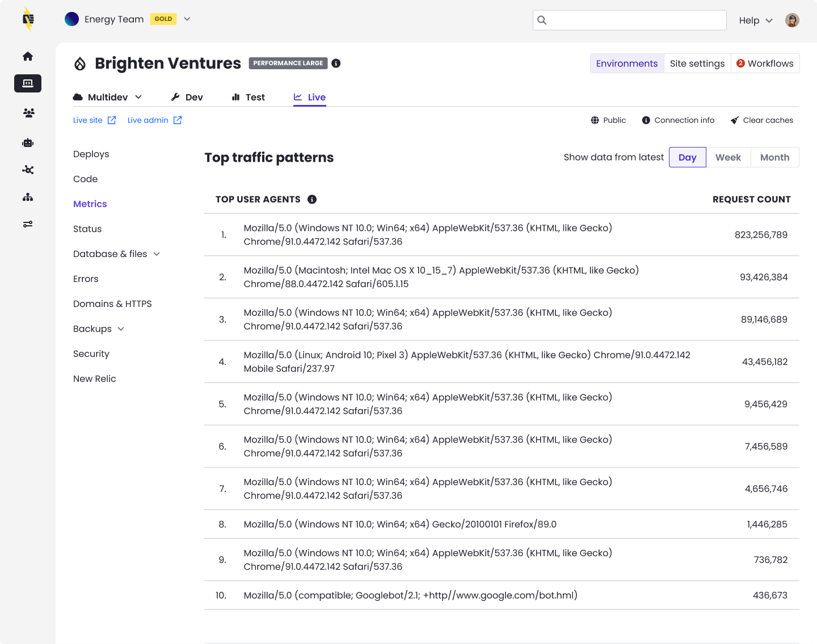Open the sites monitor icon in sidebar
The width and height of the screenshot is (817, 644).
pos(28,83)
